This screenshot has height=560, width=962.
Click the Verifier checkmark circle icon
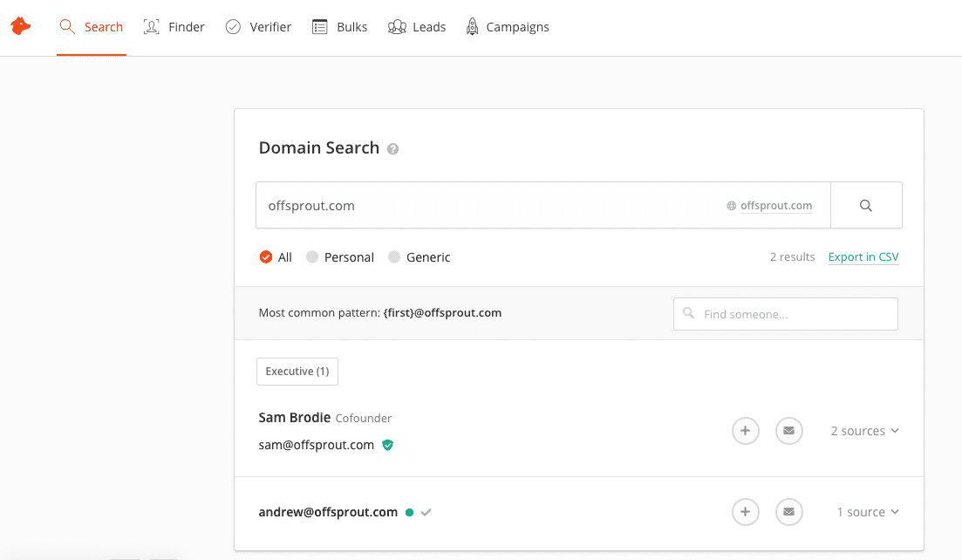click(233, 27)
